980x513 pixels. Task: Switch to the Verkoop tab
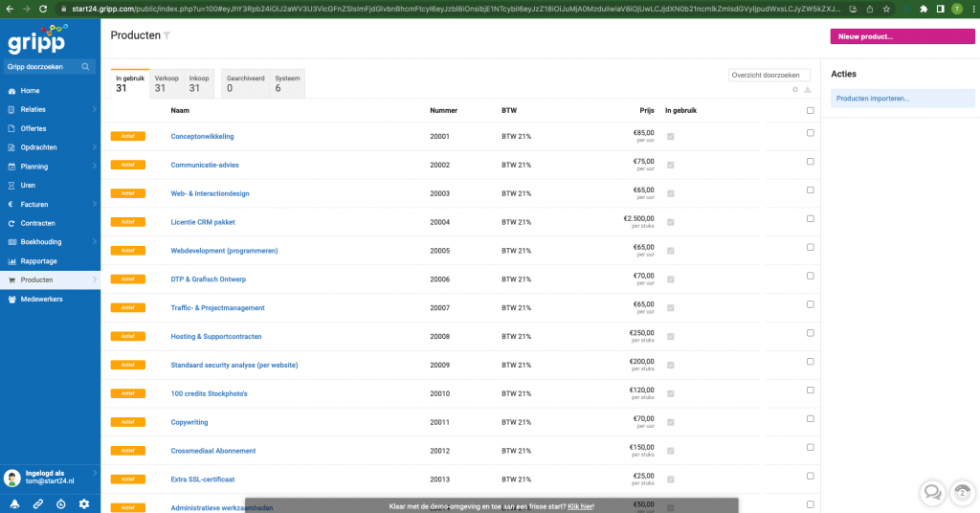coord(167,83)
